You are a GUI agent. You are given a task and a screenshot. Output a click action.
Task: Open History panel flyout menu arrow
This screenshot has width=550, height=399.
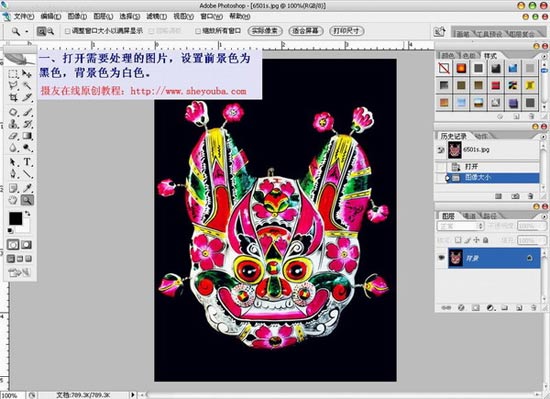(x=544, y=136)
